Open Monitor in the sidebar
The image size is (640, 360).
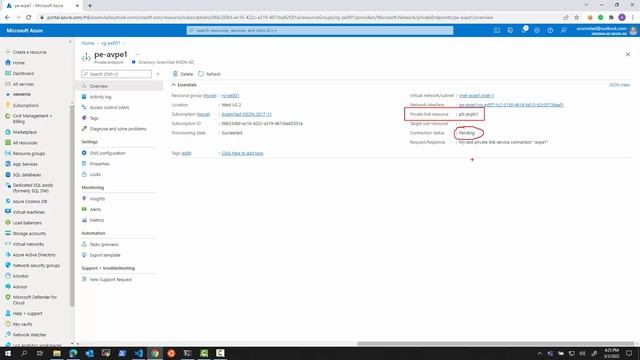pos(20,276)
